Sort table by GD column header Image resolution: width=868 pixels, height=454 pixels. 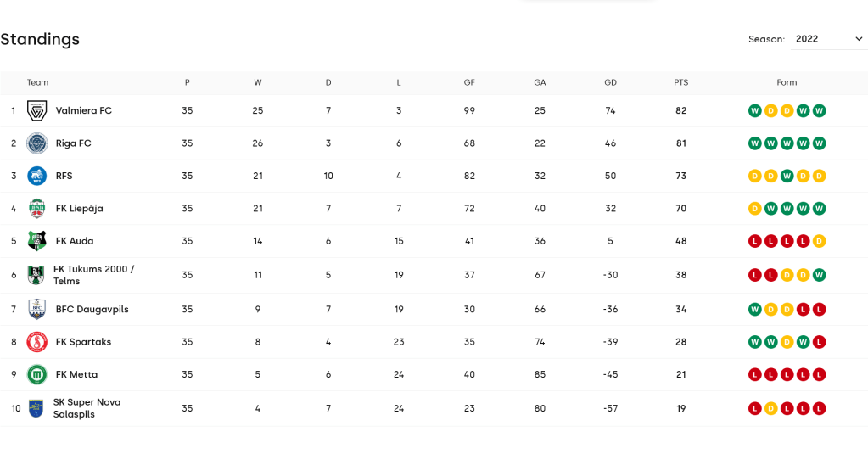[x=610, y=83]
